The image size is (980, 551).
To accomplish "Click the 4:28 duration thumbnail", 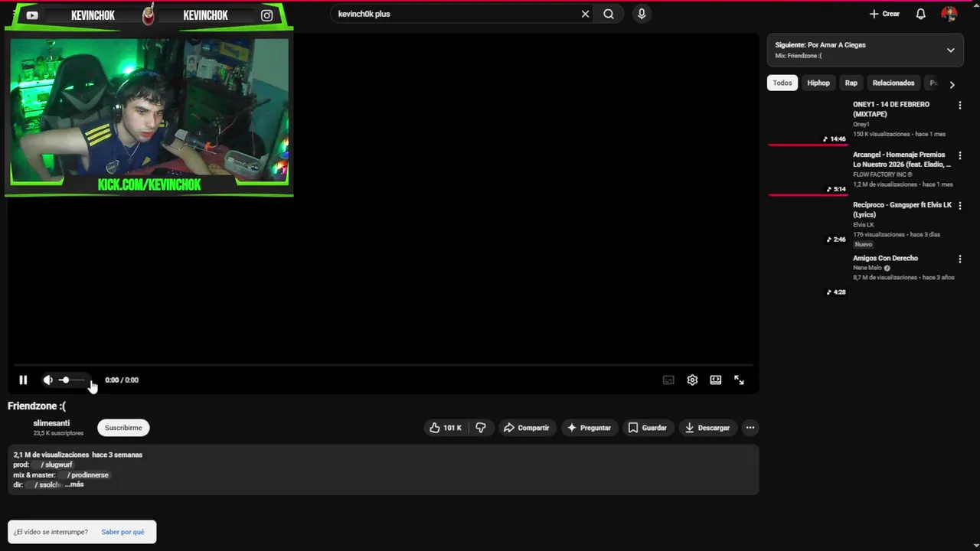I will tap(808, 275).
